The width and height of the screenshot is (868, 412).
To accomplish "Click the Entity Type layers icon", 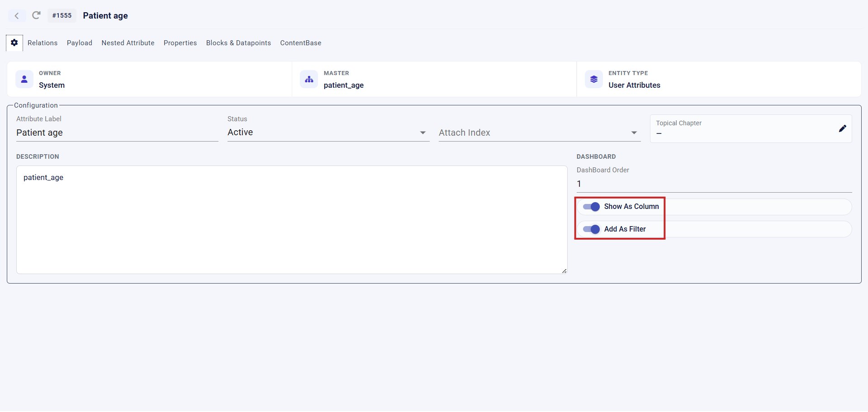I will click(594, 79).
